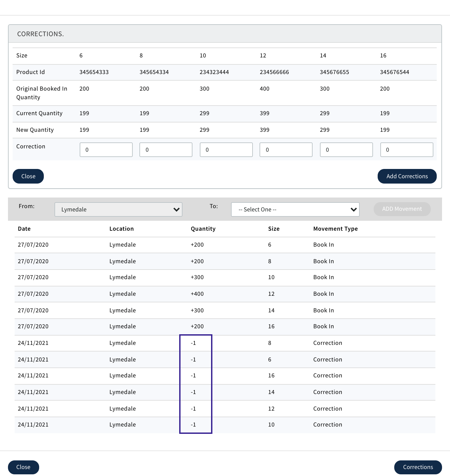Viewport: 450px width, 476px height.
Task: Select the Correction field for size 14
Action: (x=346, y=150)
